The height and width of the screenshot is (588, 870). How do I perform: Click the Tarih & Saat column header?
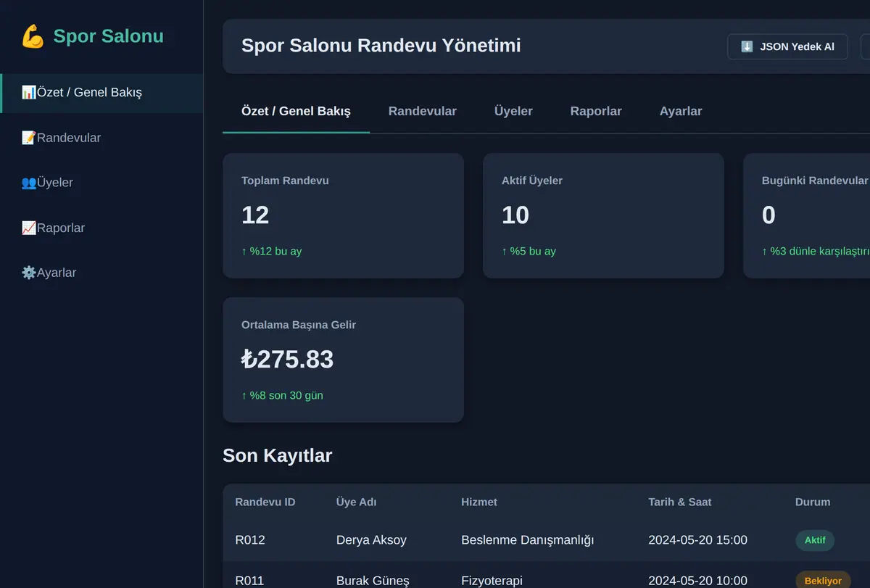tap(680, 502)
